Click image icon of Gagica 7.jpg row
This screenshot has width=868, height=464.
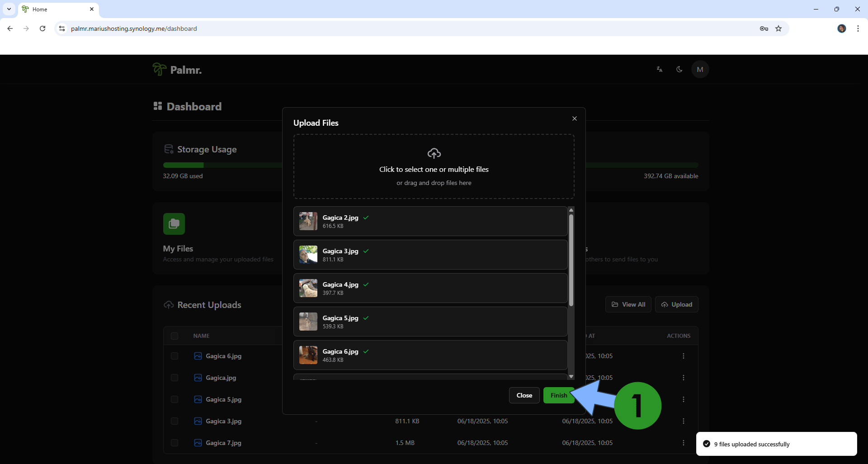pyautogui.click(x=198, y=443)
